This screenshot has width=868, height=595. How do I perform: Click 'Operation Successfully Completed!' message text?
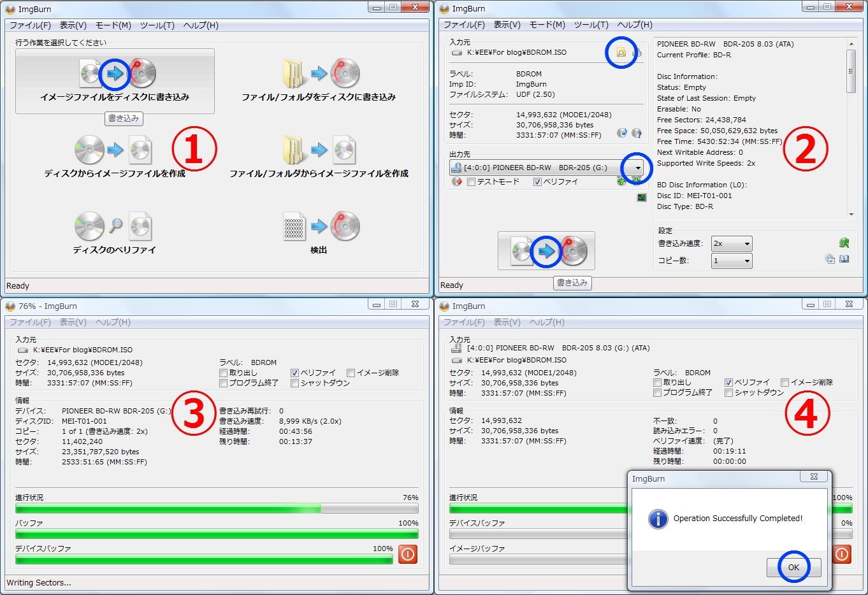(738, 519)
